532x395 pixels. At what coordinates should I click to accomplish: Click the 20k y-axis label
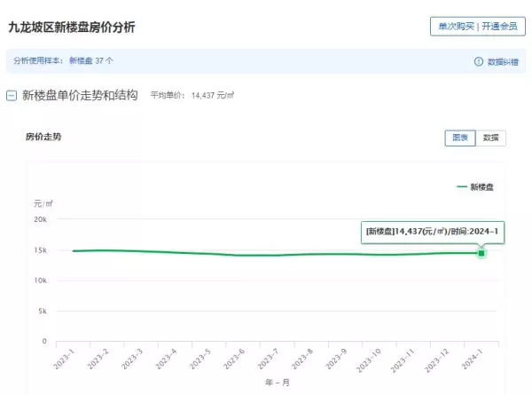pyautogui.click(x=41, y=219)
